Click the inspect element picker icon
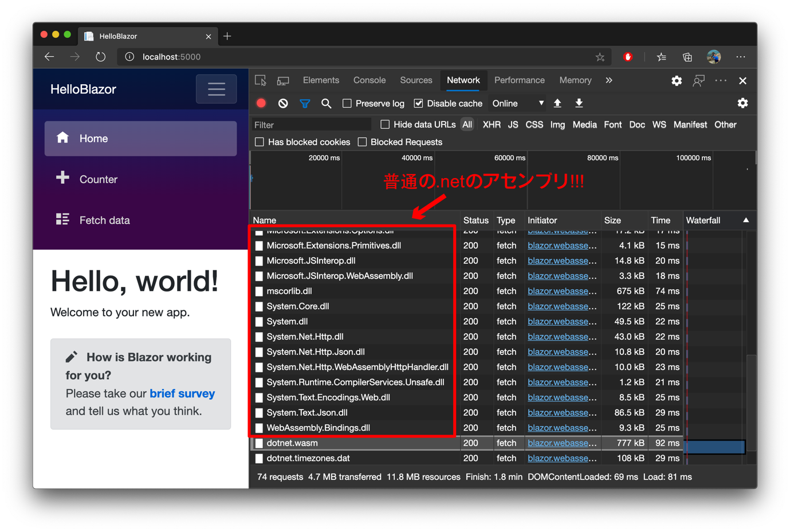 click(x=261, y=81)
